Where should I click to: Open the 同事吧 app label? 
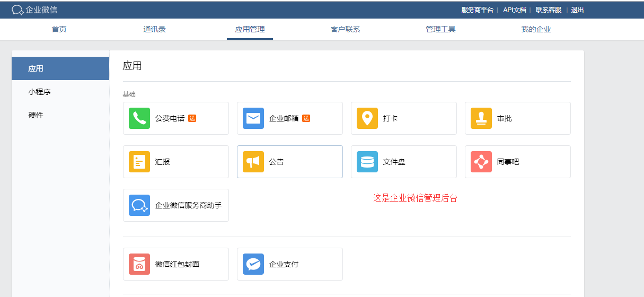point(508,162)
